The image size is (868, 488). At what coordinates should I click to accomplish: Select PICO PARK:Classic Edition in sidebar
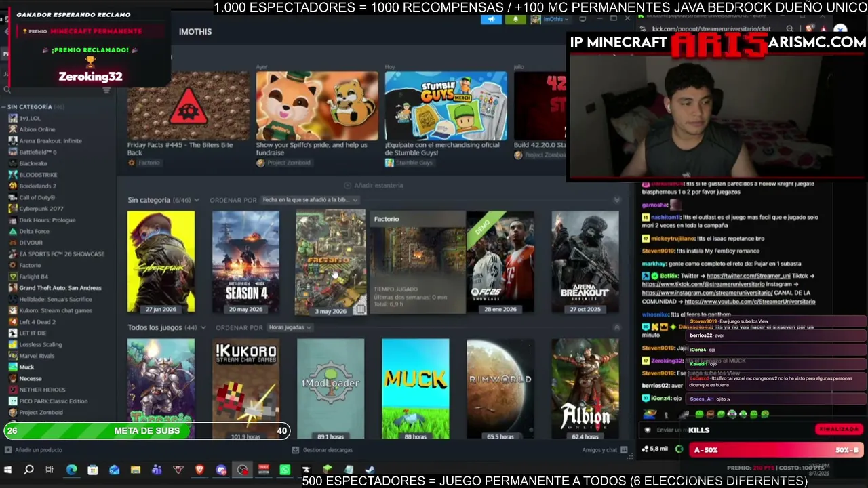(x=54, y=401)
